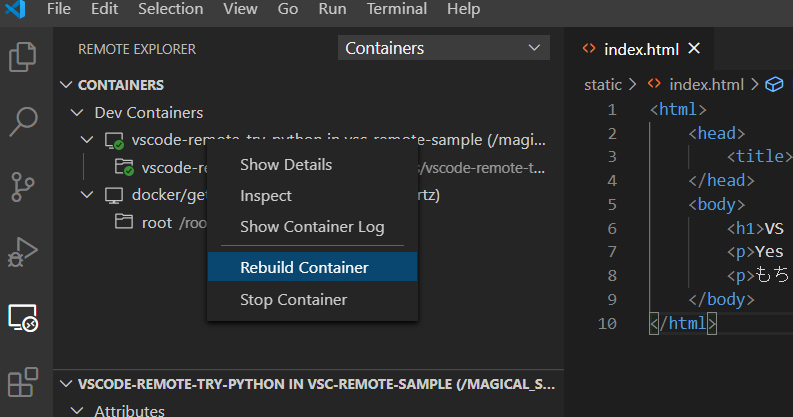The height and width of the screenshot is (417, 793).
Task: Choose Show Container Log
Action: coord(313,227)
